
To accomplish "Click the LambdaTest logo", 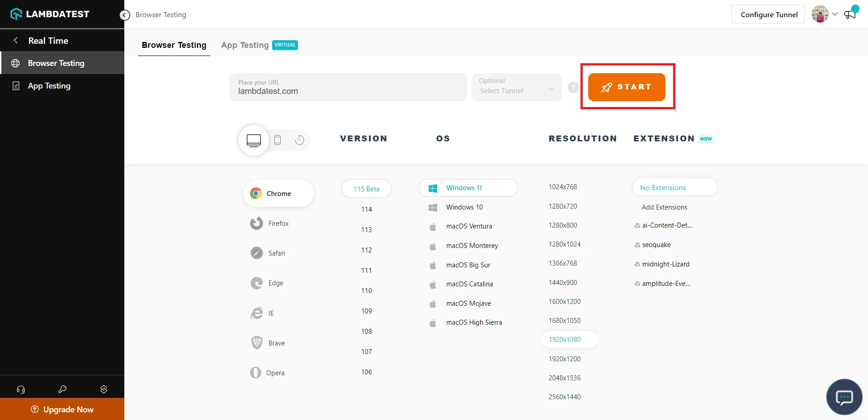I will [50, 14].
